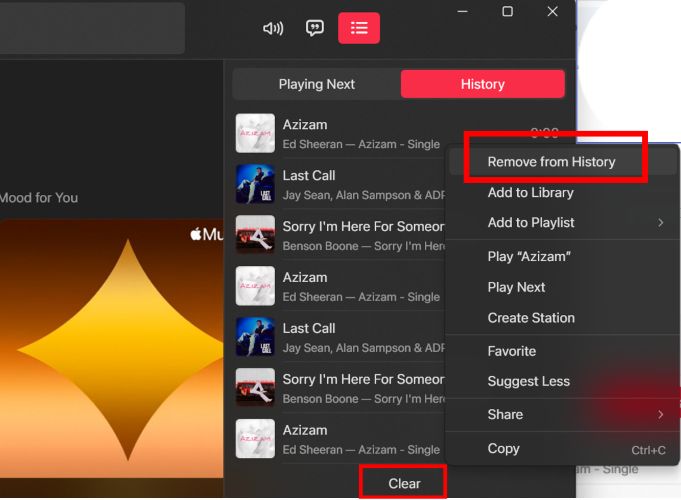This screenshot has width=681, height=500.
Task: Click the first Benson Boone subtitle
Action: pyautogui.click(x=364, y=246)
